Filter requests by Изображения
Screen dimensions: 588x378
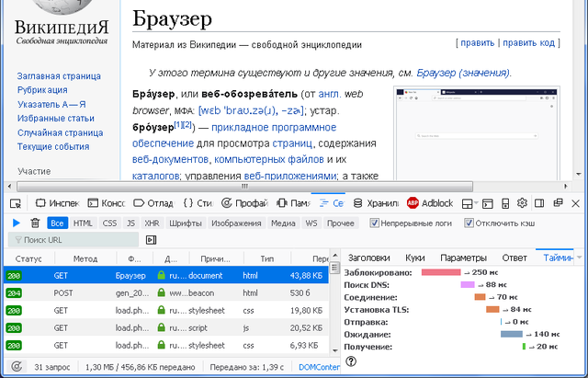click(236, 223)
